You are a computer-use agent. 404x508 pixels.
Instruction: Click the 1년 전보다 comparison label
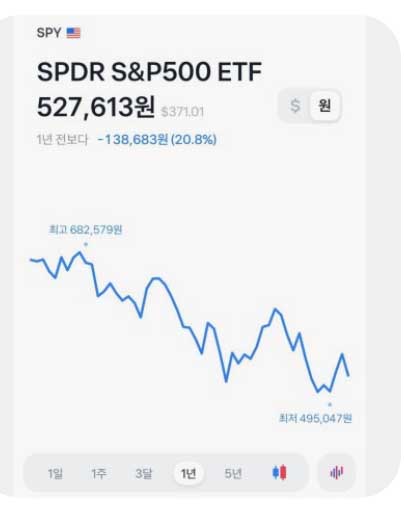coord(62,139)
